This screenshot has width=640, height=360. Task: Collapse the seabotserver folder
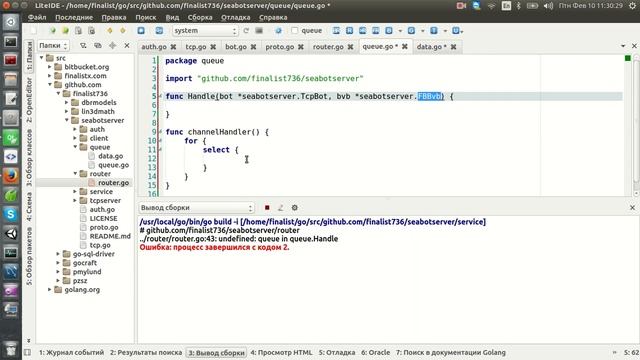point(67,120)
